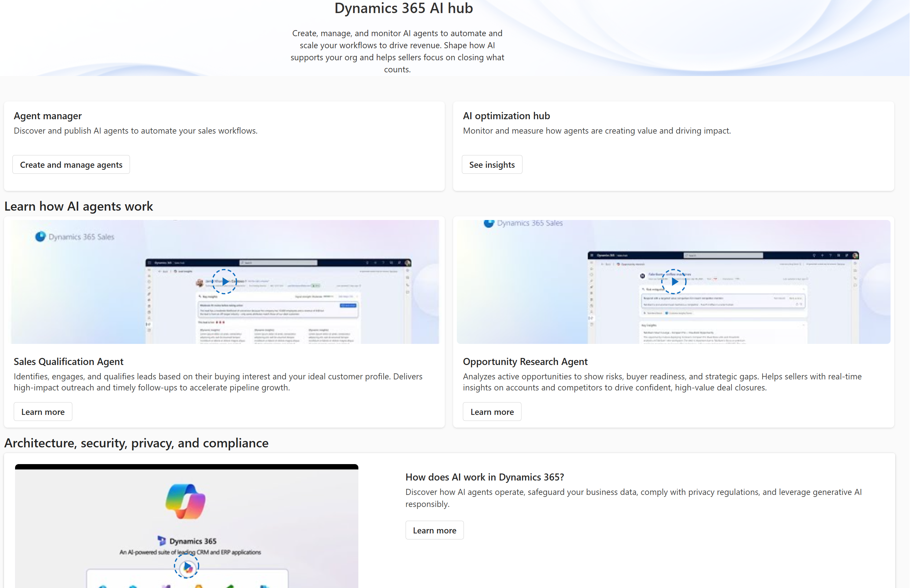The height and width of the screenshot is (588, 913).
Task: Play the How does AI work in Dynamics 365 video
Action: point(187,567)
